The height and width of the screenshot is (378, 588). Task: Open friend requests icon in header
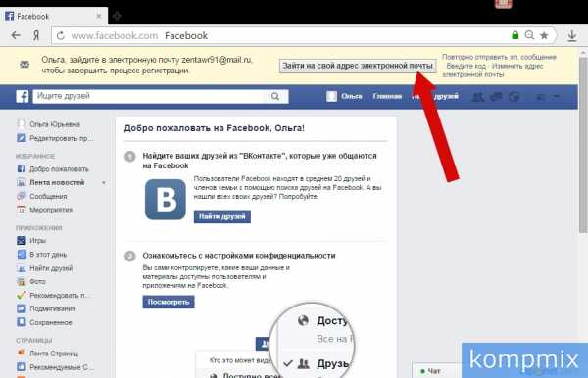(477, 97)
